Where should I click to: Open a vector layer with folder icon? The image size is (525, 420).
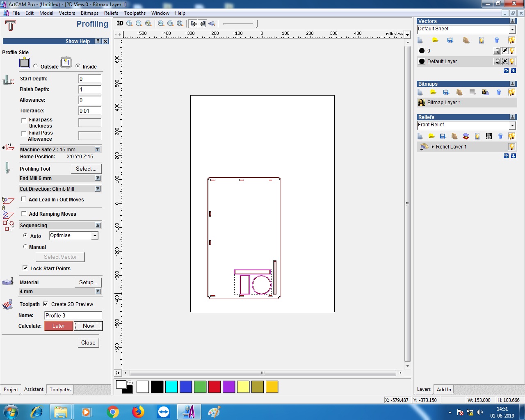pos(435,40)
